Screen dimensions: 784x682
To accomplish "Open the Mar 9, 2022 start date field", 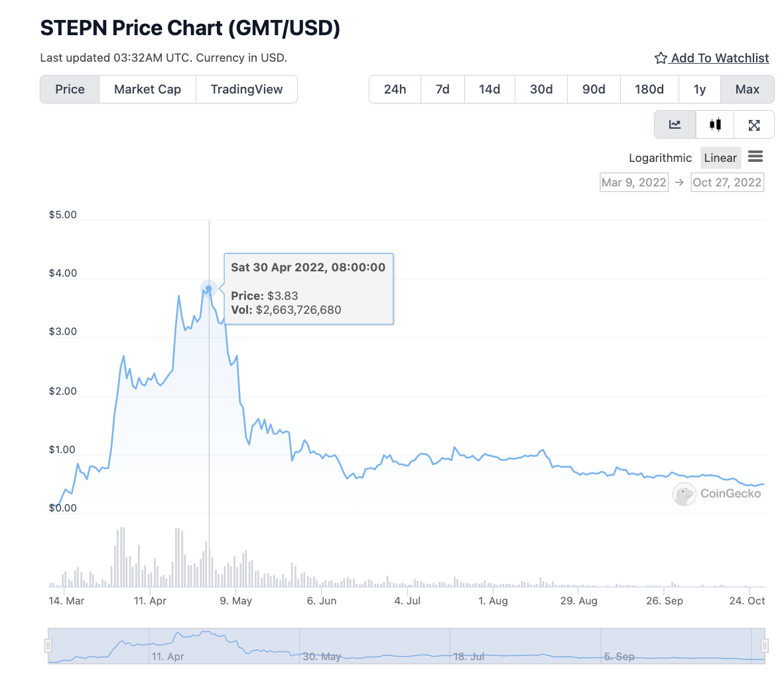I will pos(633,182).
